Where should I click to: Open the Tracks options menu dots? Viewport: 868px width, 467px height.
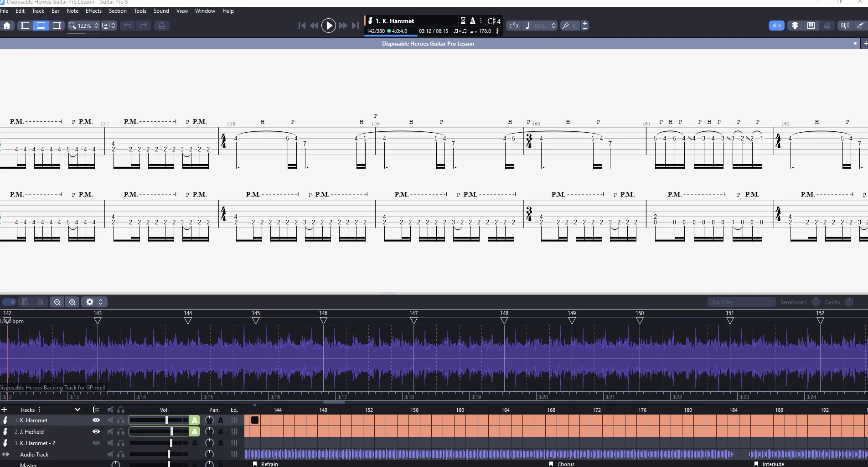click(x=39, y=410)
